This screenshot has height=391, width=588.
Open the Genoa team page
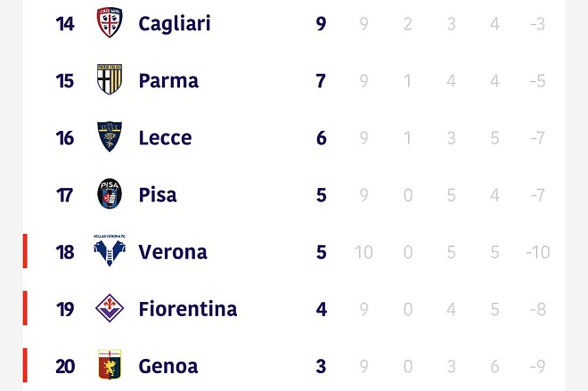pos(168,366)
